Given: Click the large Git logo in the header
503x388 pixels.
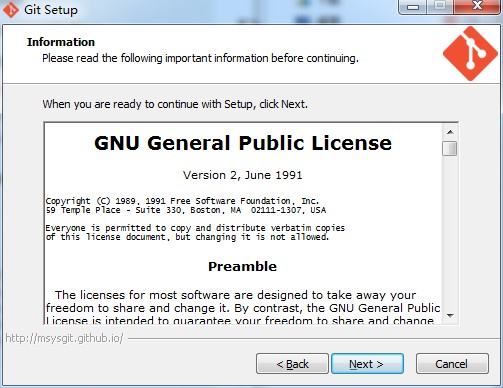Looking at the screenshot, I should (x=470, y=54).
